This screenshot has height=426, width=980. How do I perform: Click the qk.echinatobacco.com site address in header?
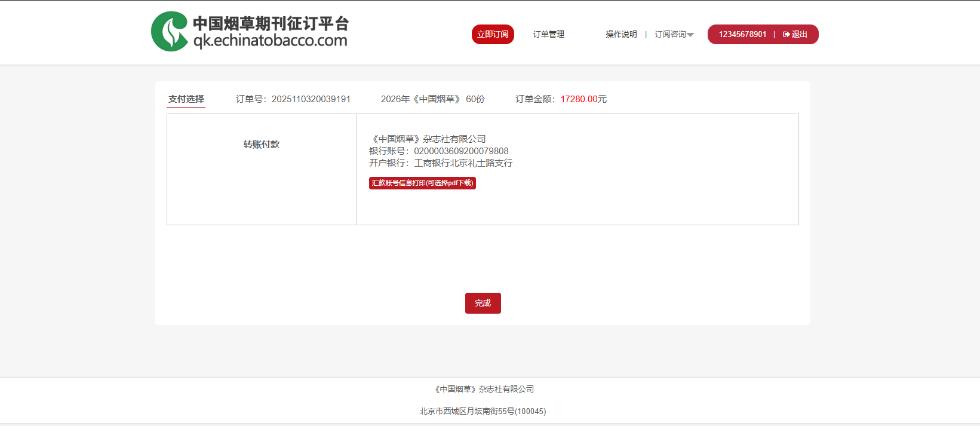270,41
